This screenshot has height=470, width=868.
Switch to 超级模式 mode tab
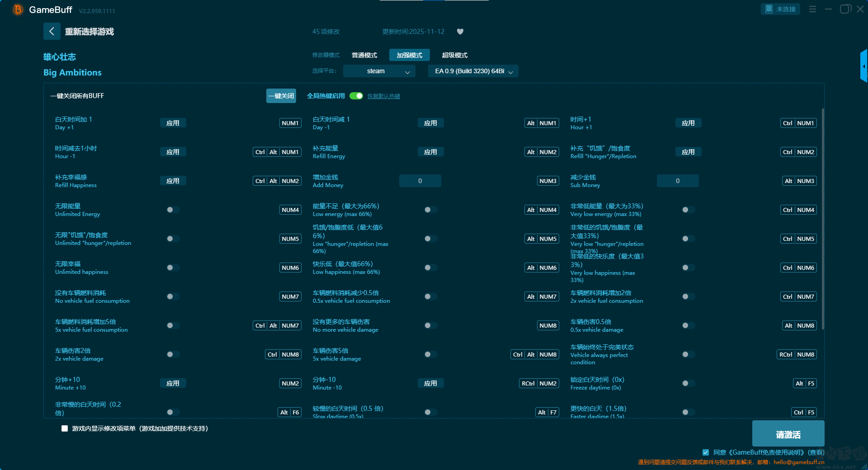coord(455,55)
